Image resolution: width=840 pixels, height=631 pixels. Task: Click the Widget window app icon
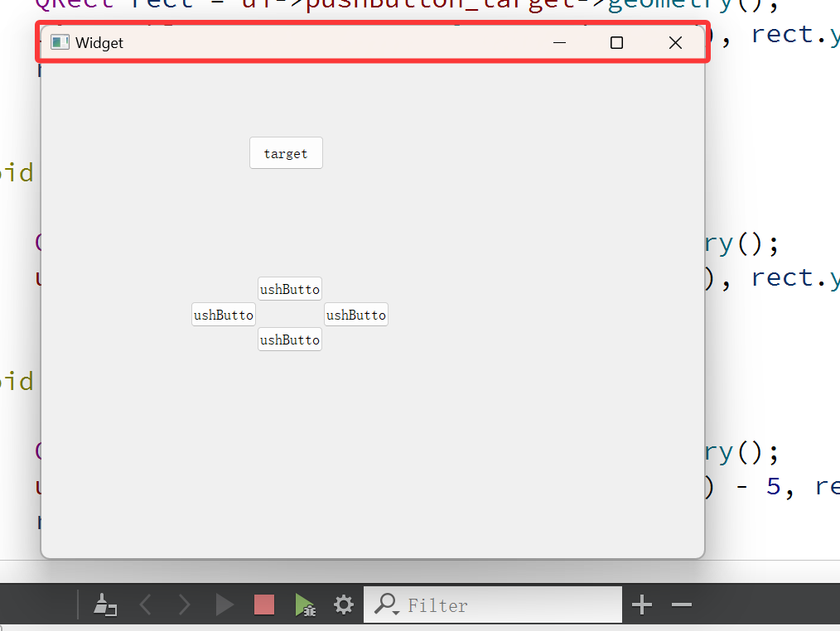[60, 42]
